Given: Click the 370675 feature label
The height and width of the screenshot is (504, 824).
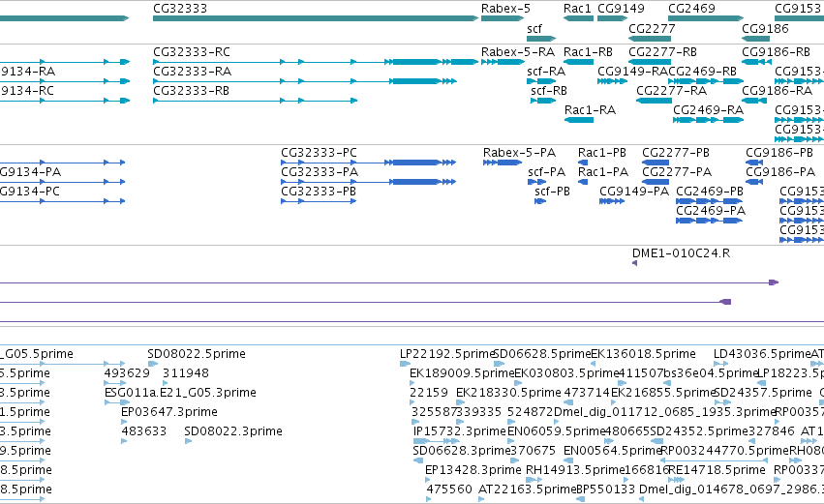Looking at the screenshot, I should 533,451.
